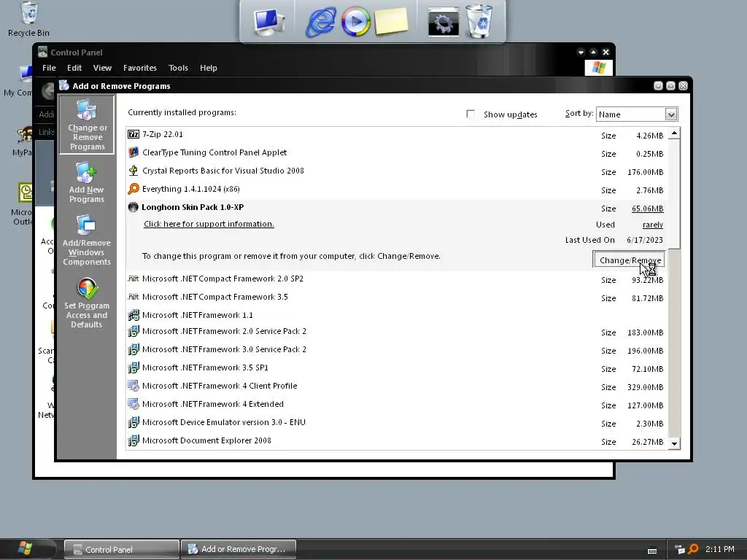747x560 pixels.
Task: Click .NET Framework 4 Client Profile icon
Action: point(133,386)
